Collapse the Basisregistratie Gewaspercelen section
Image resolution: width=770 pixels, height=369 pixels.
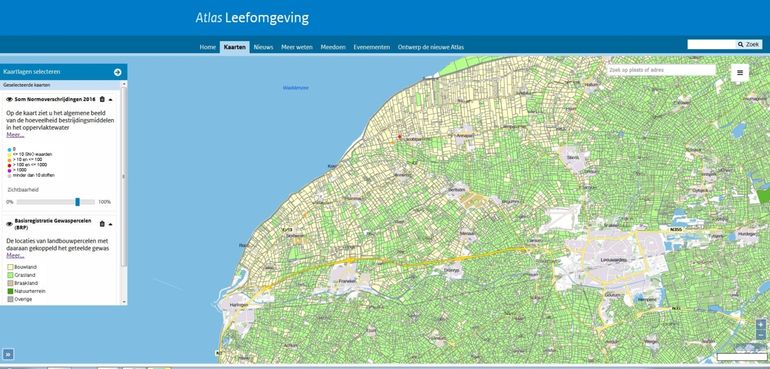(x=110, y=224)
